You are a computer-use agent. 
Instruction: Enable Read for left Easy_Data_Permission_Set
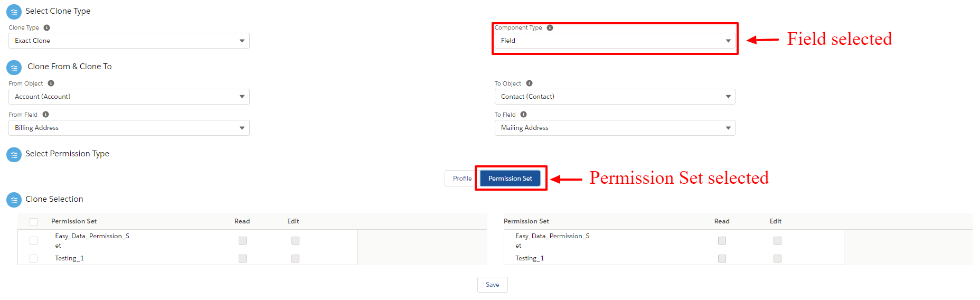pos(242,240)
